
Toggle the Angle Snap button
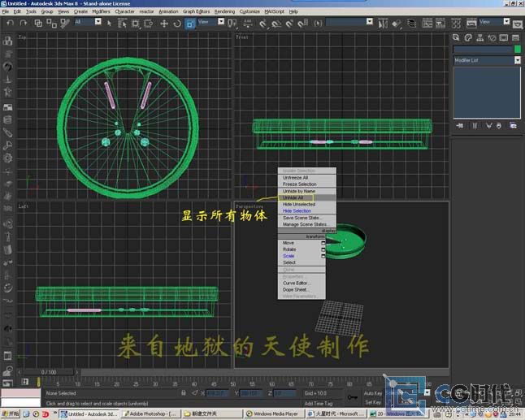click(x=276, y=24)
